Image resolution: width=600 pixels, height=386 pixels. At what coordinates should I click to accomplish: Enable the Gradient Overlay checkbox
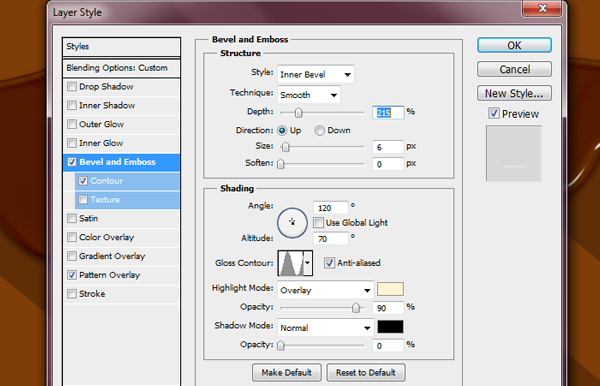72,256
